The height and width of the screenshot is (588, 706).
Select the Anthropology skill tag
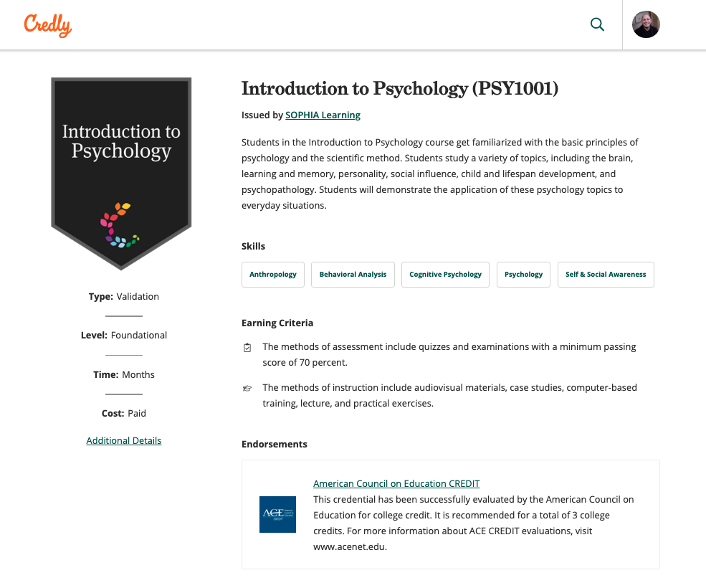tap(273, 275)
